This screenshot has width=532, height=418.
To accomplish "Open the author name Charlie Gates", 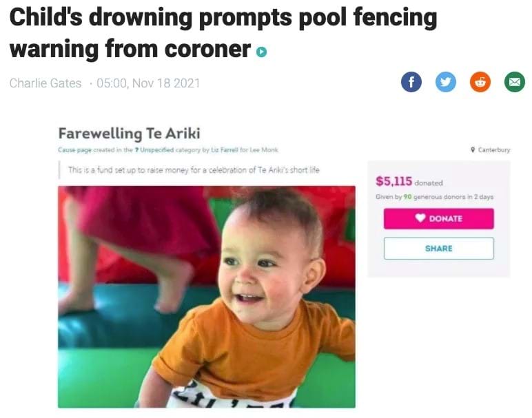I will 45,83.
